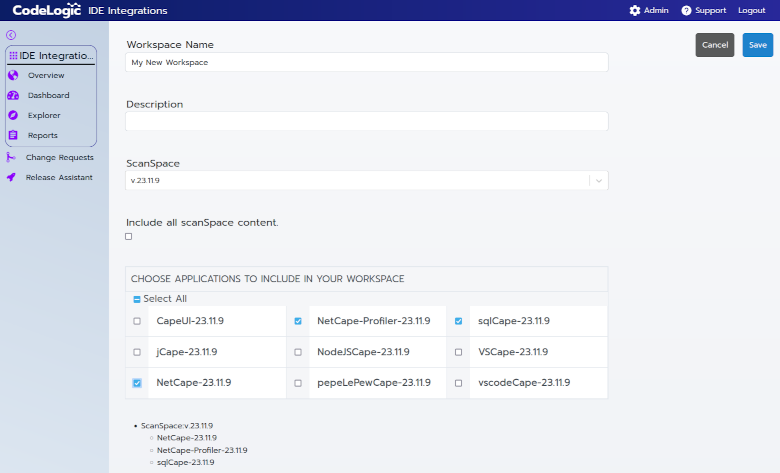Select the IDE Integrations sidebar header
780x473 pixels.
pyautogui.click(x=51, y=56)
